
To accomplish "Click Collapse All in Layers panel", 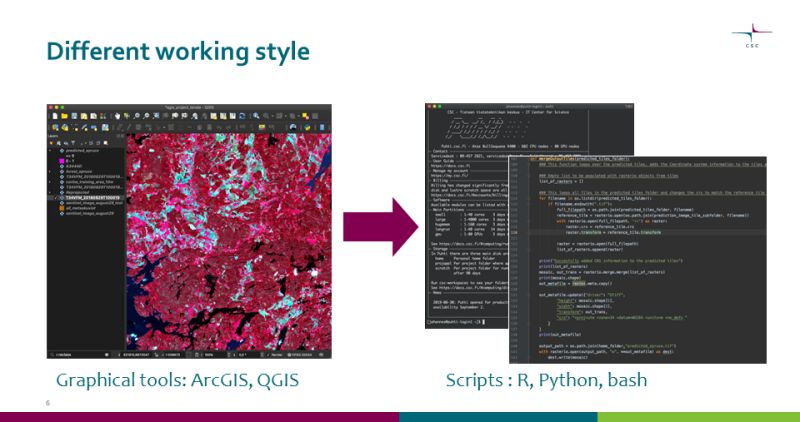I will (x=98, y=143).
